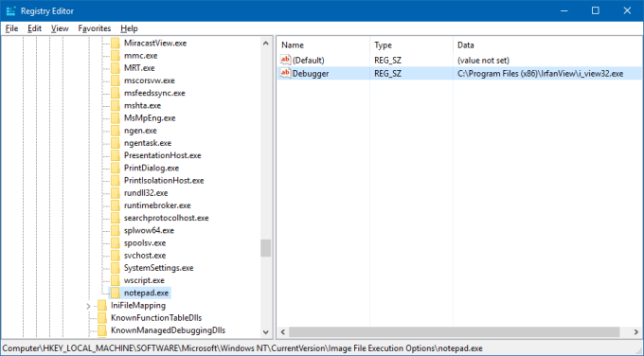
Task: Click the ngentask.exe folder icon
Action: (116, 143)
